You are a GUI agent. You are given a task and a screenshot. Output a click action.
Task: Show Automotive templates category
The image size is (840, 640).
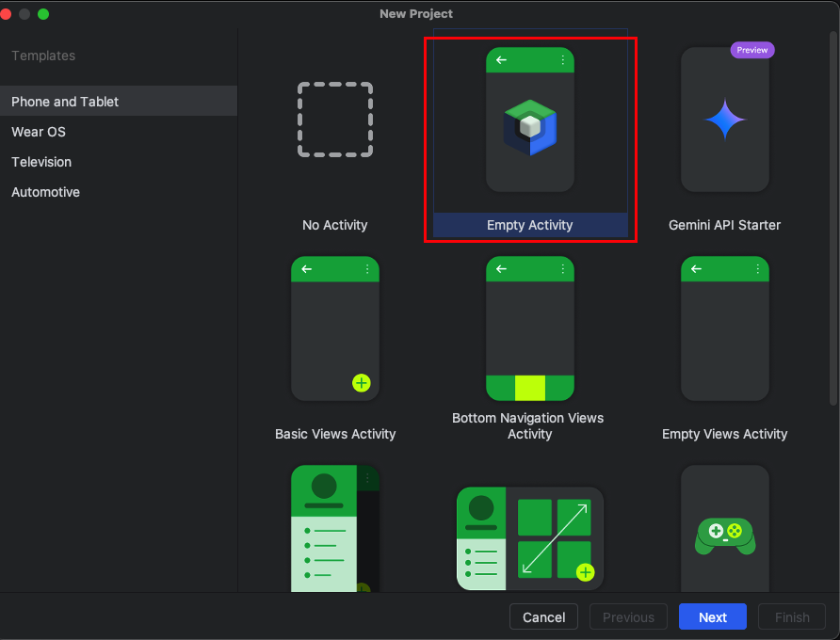pos(45,192)
